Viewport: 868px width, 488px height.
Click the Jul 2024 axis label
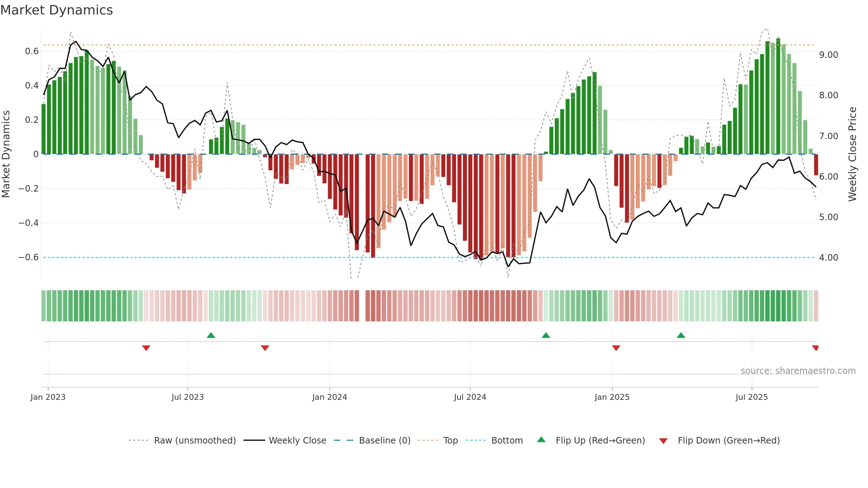coord(470,397)
